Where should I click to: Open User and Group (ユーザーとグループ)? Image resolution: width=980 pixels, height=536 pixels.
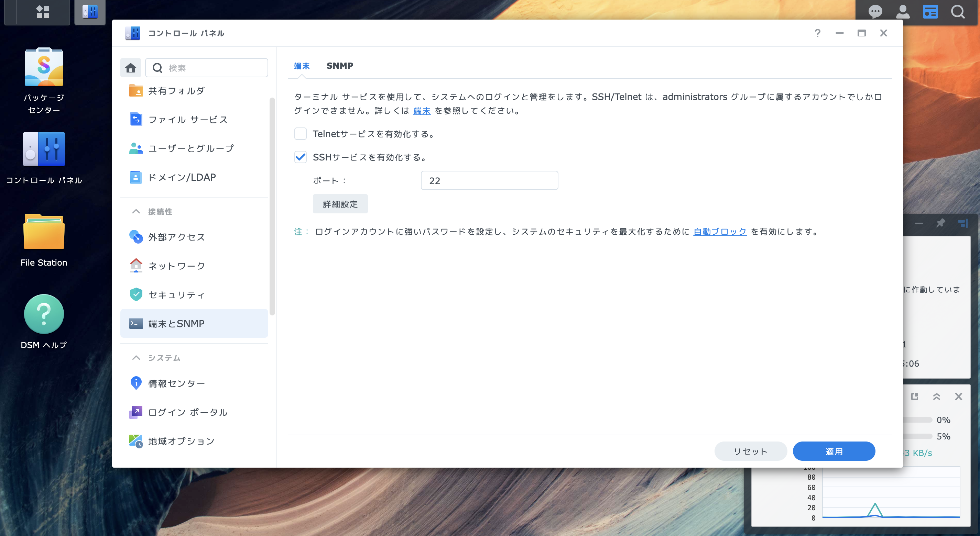tap(194, 149)
